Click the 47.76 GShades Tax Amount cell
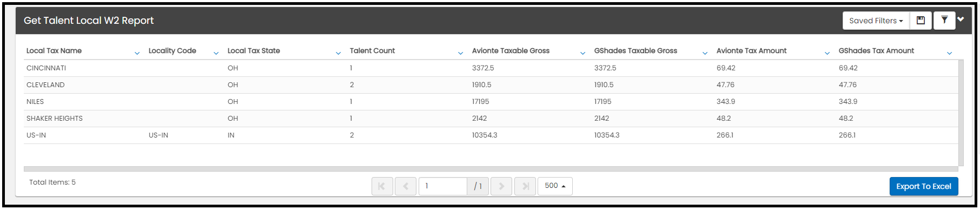Screen dimensions: 980x209 (848, 85)
